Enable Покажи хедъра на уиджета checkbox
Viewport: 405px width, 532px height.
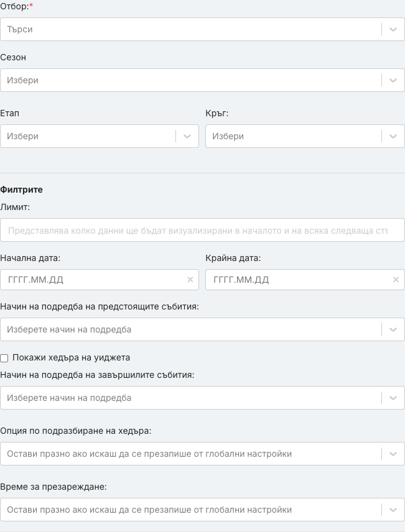click(x=4, y=358)
